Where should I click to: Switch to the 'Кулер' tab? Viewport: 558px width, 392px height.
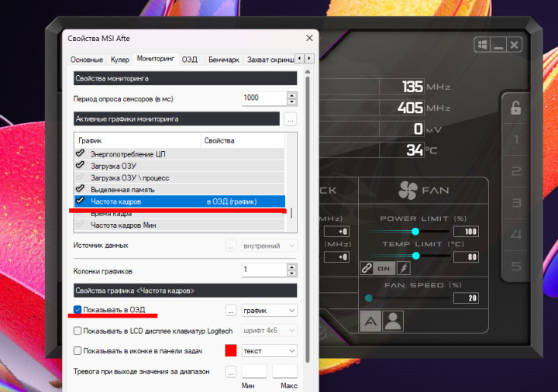(119, 60)
